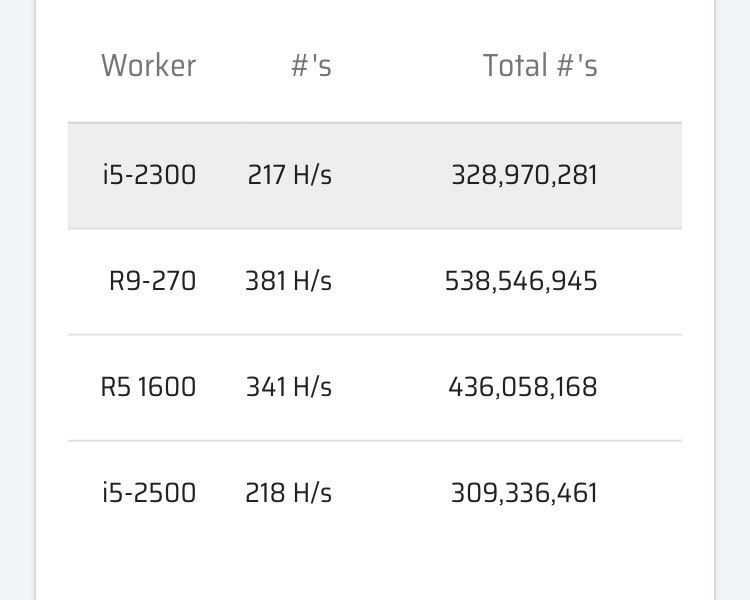Click blank card area below the table
The height and width of the screenshot is (600, 750).
click(375, 574)
